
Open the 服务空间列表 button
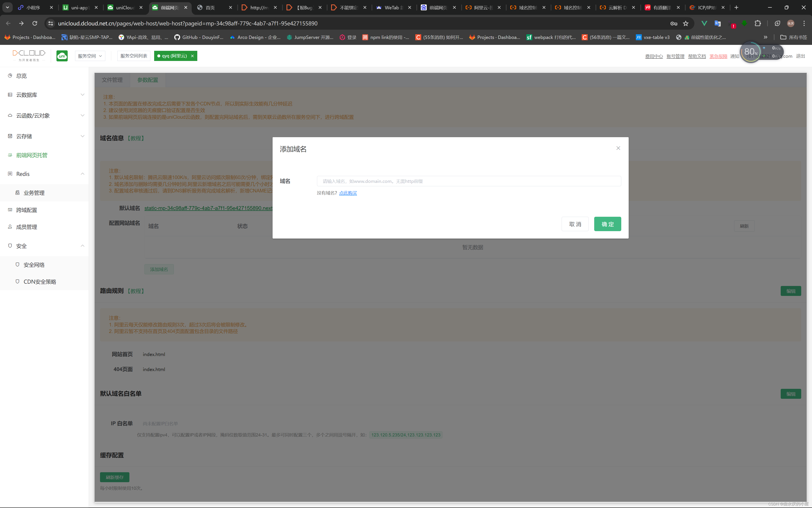pyautogui.click(x=134, y=56)
